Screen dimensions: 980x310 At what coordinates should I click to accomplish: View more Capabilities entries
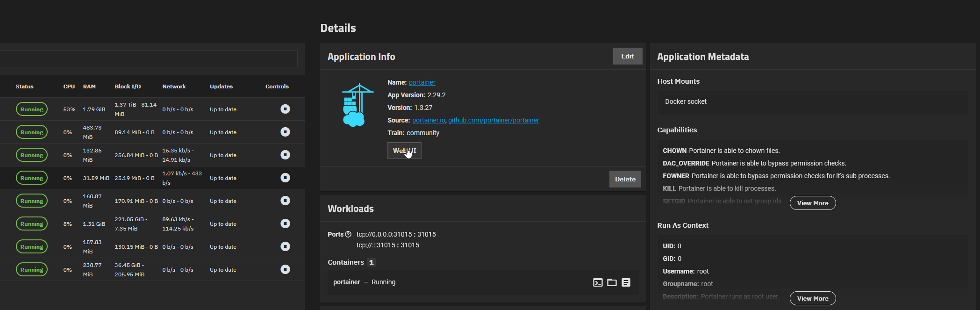813,203
